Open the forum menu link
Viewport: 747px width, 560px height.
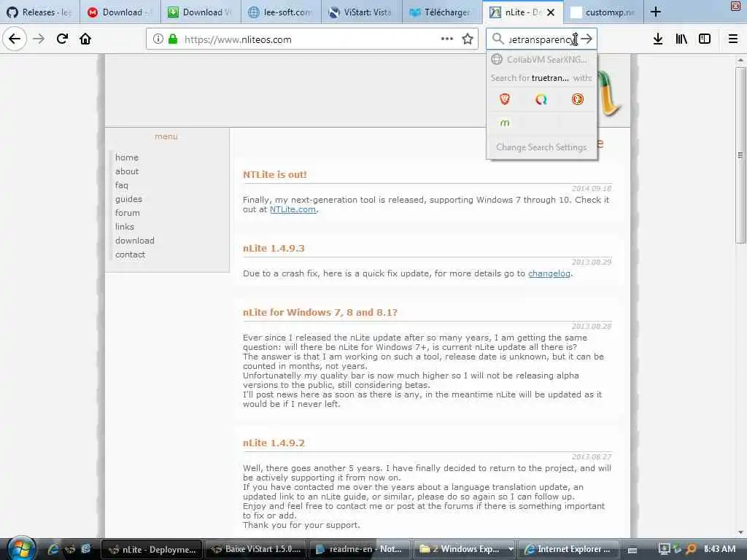[127, 213]
